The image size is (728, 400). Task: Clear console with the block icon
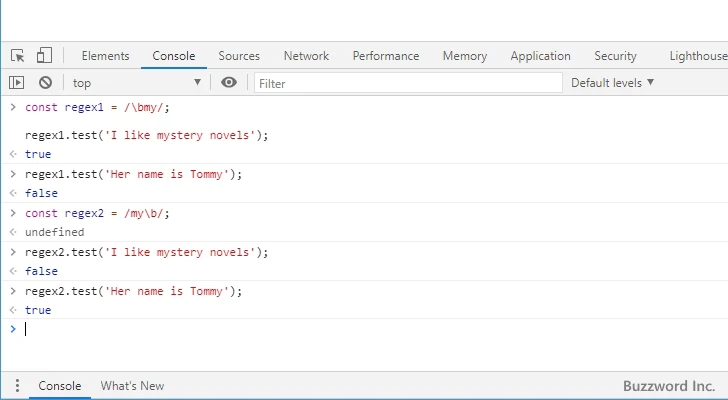click(x=45, y=83)
